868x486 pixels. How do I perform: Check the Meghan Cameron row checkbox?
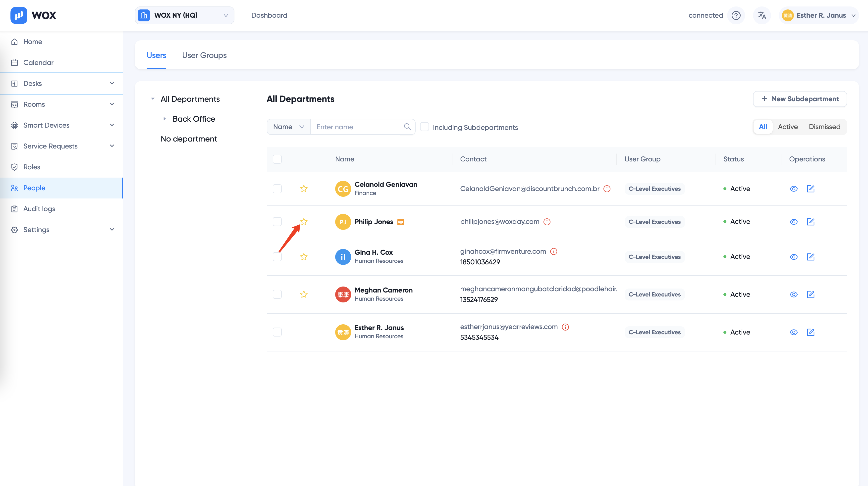click(x=277, y=294)
